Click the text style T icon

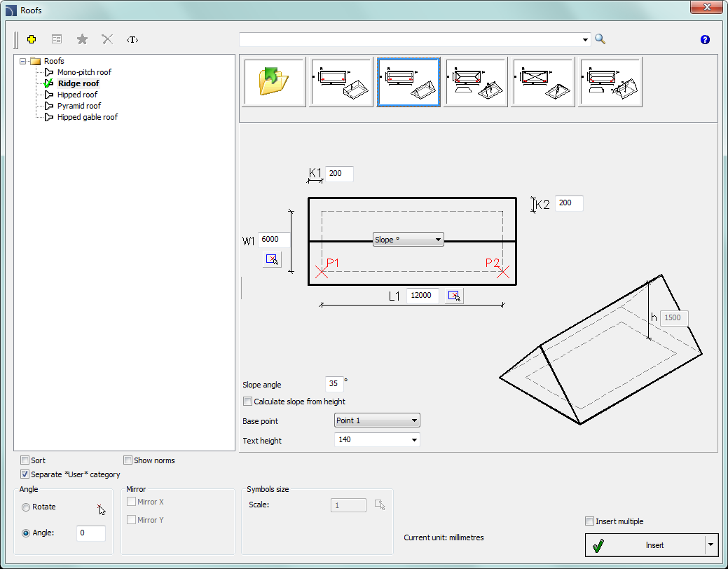(x=132, y=40)
